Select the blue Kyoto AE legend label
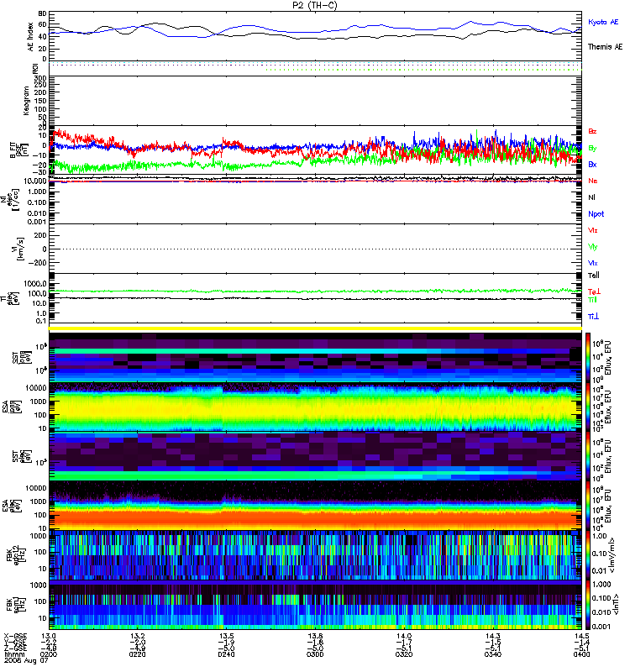Image resolution: width=630 pixels, height=672 pixels. pyautogui.click(x=603, y=22)
